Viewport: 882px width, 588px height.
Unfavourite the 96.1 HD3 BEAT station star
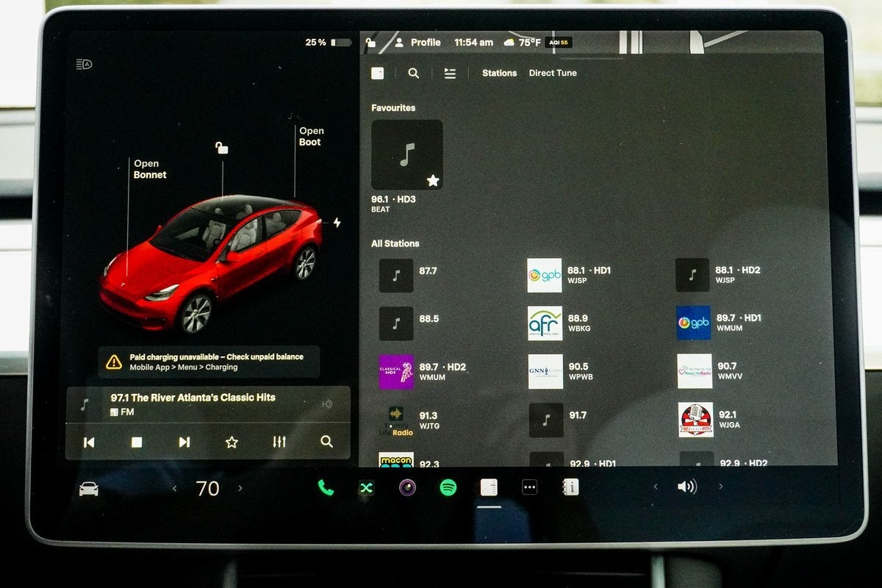pyautogui.click(x=434, y=179)
